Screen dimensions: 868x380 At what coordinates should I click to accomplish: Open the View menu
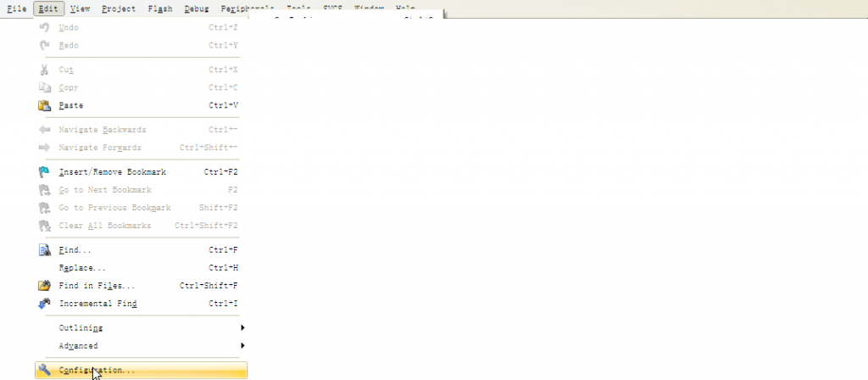[x=81, y=8]
